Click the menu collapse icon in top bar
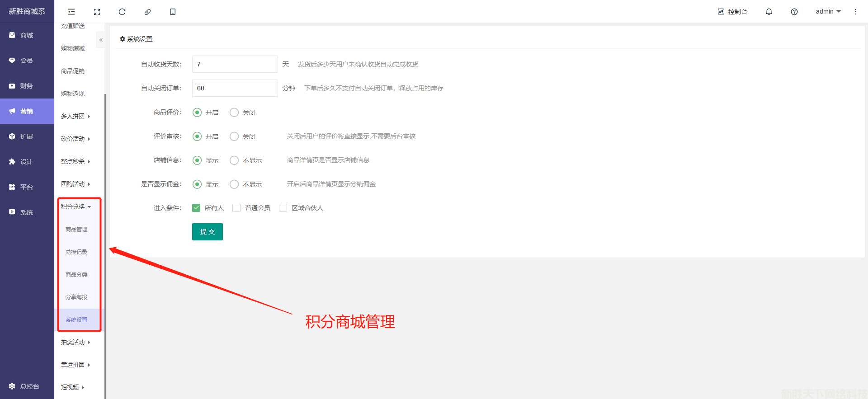The height and width of the screenshot is (399, 868). tap(71, 12)
